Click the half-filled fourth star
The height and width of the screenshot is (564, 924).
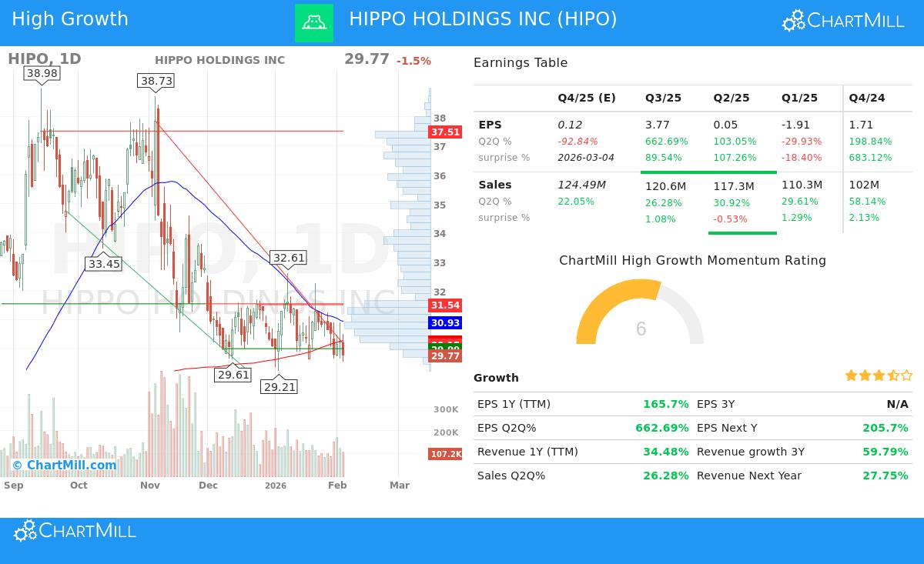coord(892,375)
